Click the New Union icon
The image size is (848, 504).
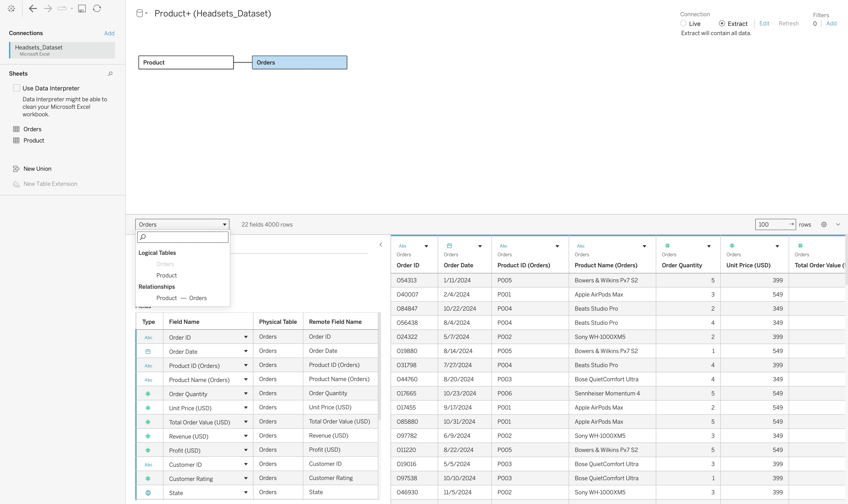(x=16, y=169)
